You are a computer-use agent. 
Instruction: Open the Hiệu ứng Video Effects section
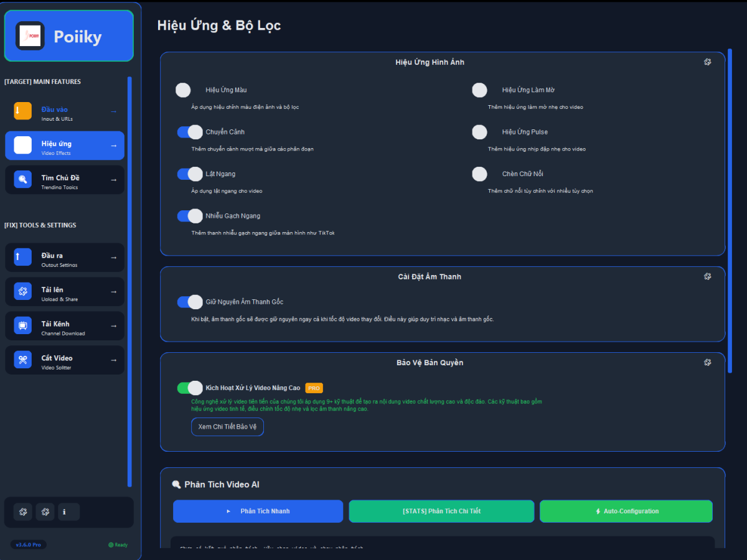click(65, 146)
